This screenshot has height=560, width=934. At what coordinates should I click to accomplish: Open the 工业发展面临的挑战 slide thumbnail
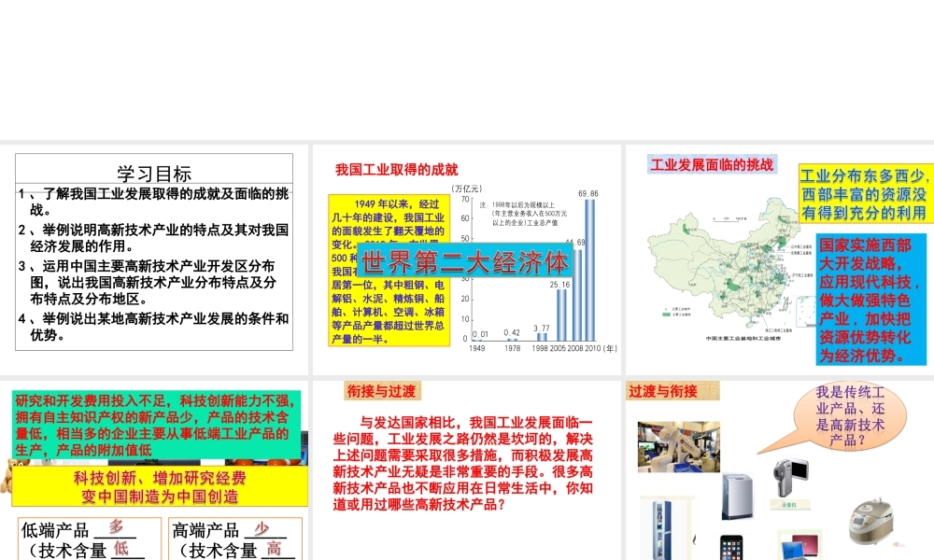[x=780, y=259]
